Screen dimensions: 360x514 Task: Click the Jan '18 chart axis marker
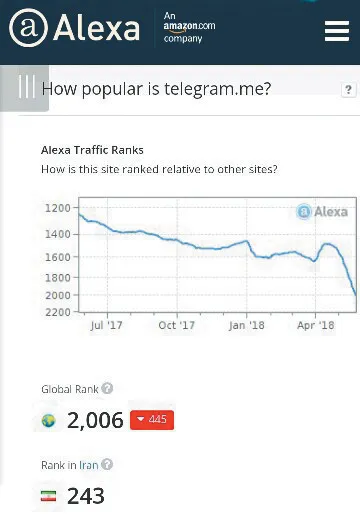247,325
